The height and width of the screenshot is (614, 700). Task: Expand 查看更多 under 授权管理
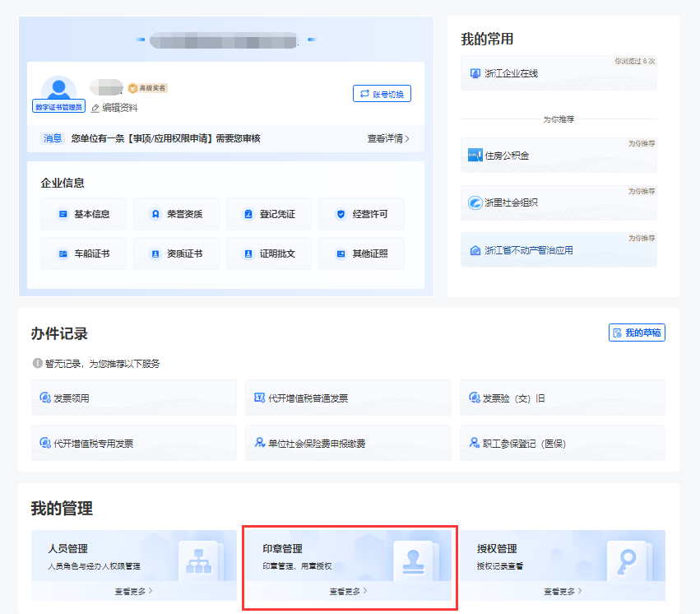pyautogui.click(x=562, y=591)
